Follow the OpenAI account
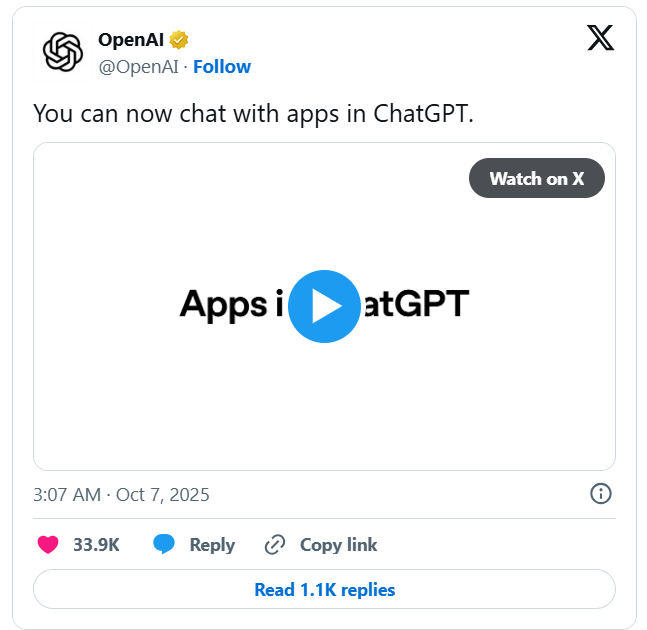Viewport: 647px width, 630px height. 222,67
